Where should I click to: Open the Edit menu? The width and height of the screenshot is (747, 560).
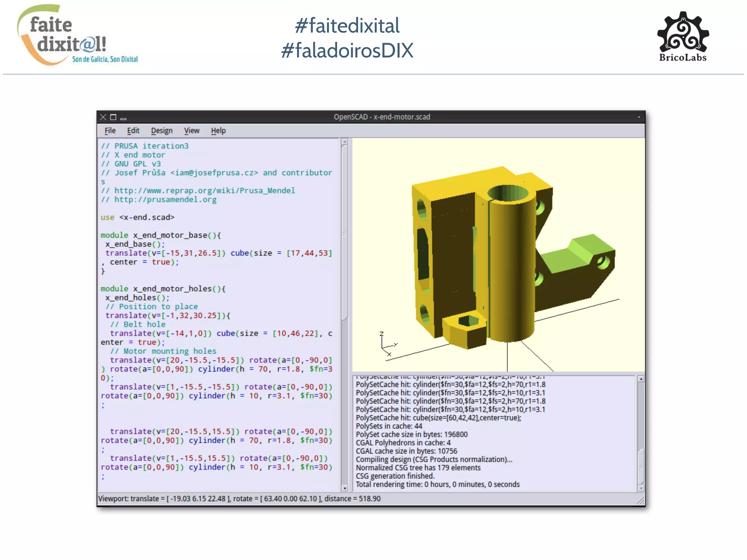click(133, 131)
